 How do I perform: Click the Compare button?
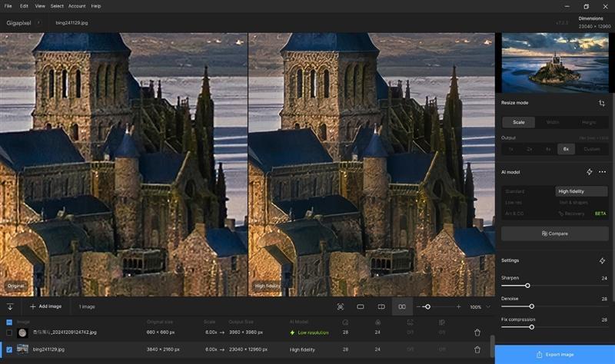554,233
